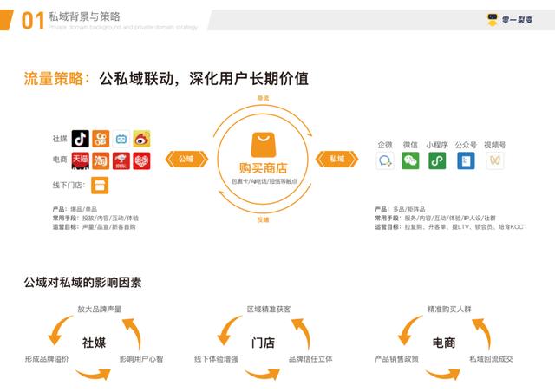Open the Taobao 淘 icon

tap(101, 160)
